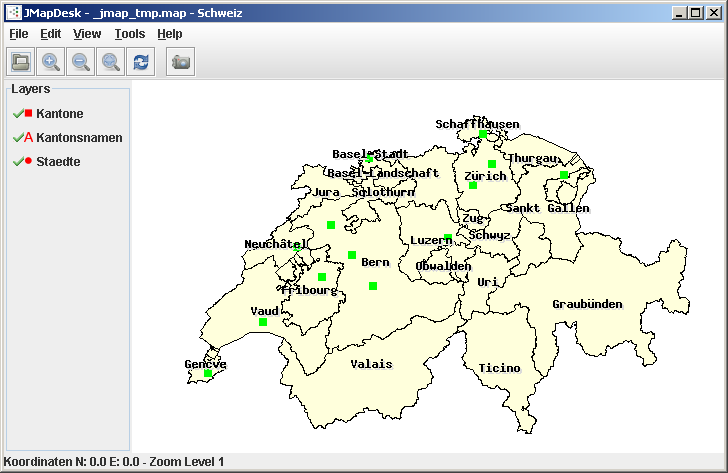The width and height of the screenshot is (728, 473).
Task: Open the Edit menu
Action: click(x=51, y=34)
